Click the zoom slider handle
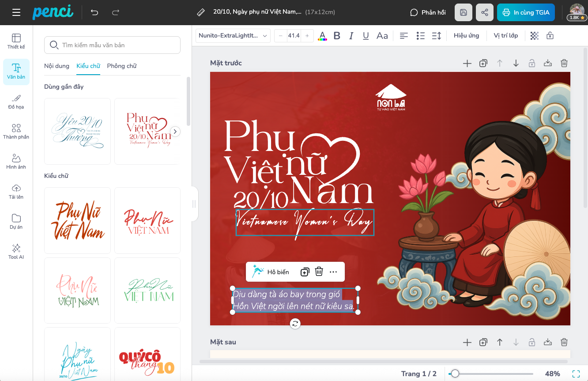Screen dimensions: 588x381 click(x=455, y=374)
